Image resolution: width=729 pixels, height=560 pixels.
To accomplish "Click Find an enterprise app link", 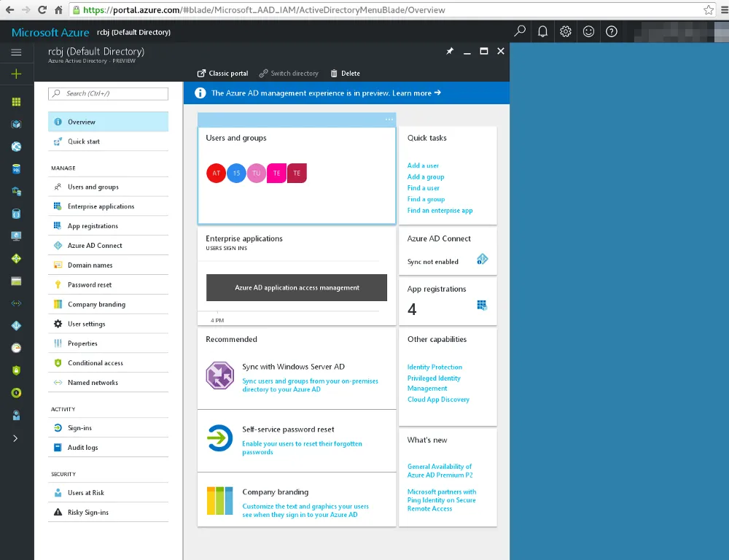I will [440, 210].
